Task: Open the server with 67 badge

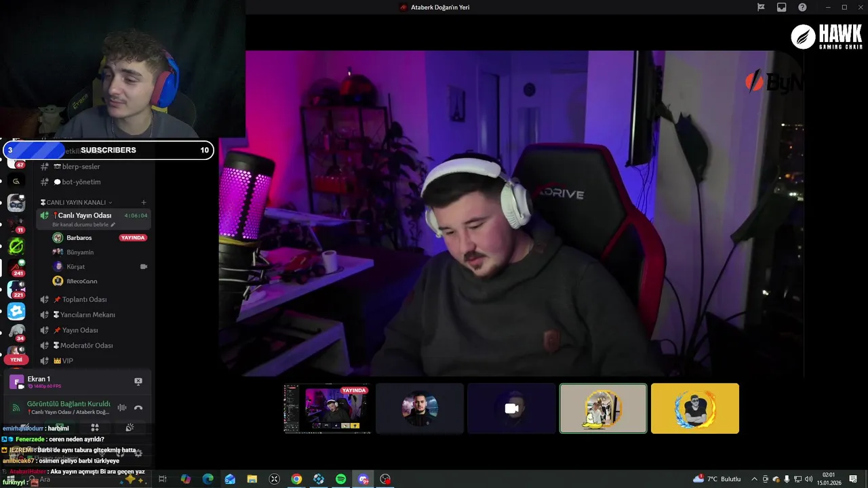Action: pos(16,163)
